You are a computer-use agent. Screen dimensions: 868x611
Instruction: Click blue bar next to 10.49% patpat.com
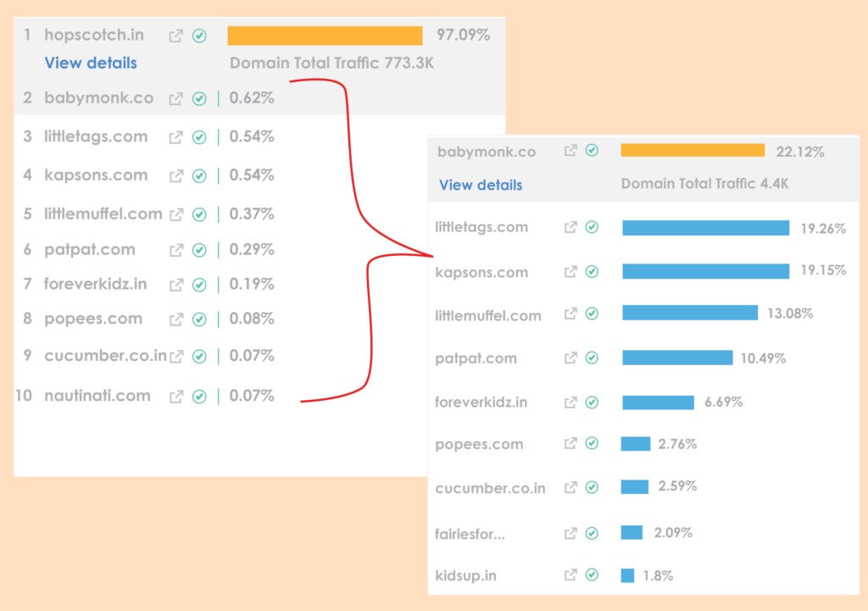[x=677, y=358]
